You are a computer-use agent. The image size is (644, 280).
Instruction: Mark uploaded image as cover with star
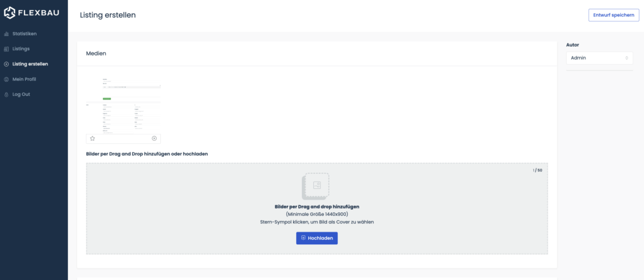click(92, 138)
